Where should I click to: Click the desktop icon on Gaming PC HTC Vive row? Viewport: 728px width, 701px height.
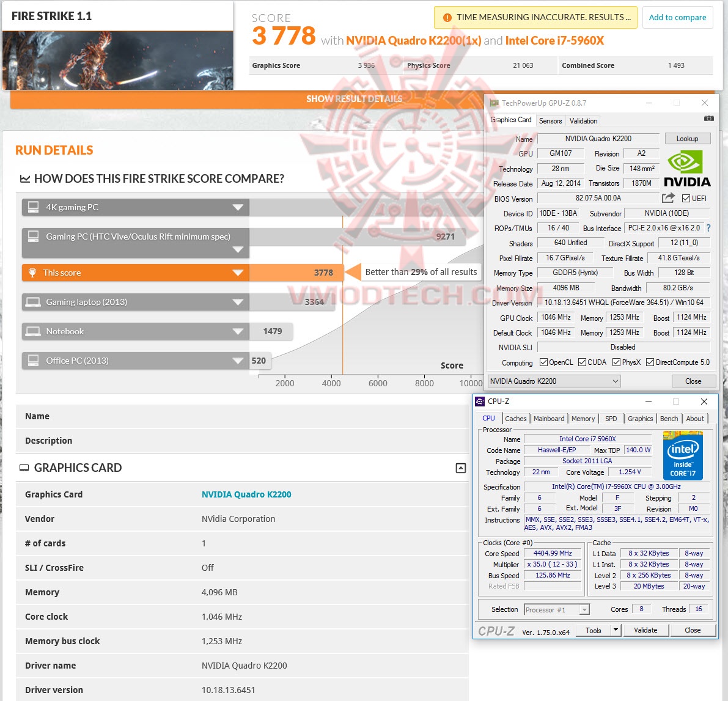click(33, 237)
